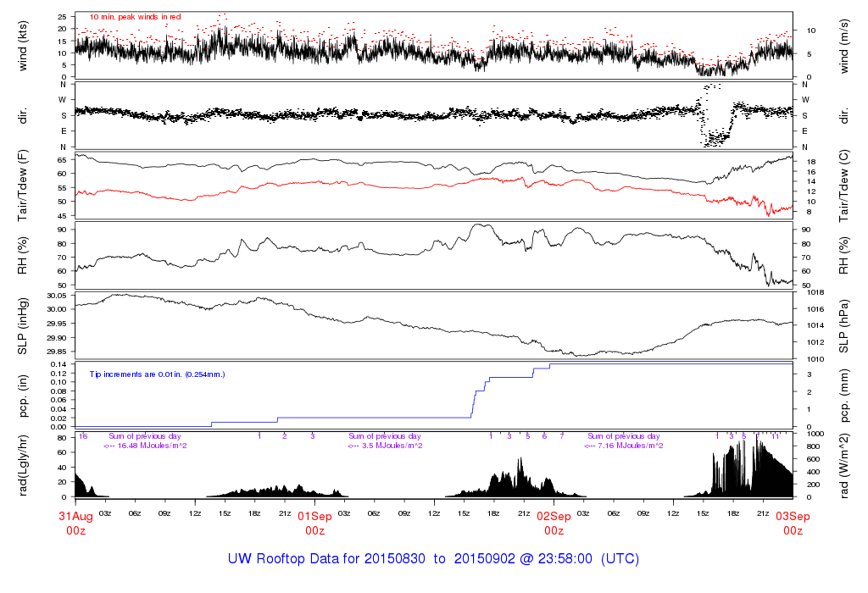
Task: Click 'Tip increments are 0.01in. (0.254mm.)' note
Action: coord(157,374)
